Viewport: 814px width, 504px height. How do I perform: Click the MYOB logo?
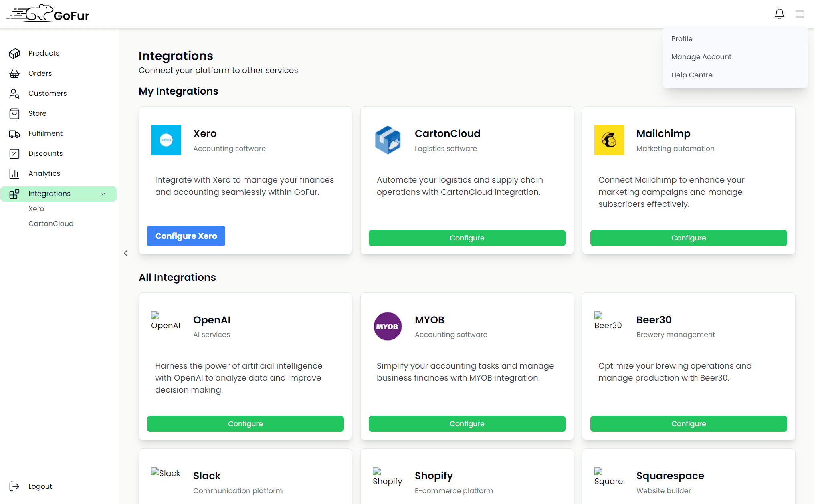[x=388, y=326]
